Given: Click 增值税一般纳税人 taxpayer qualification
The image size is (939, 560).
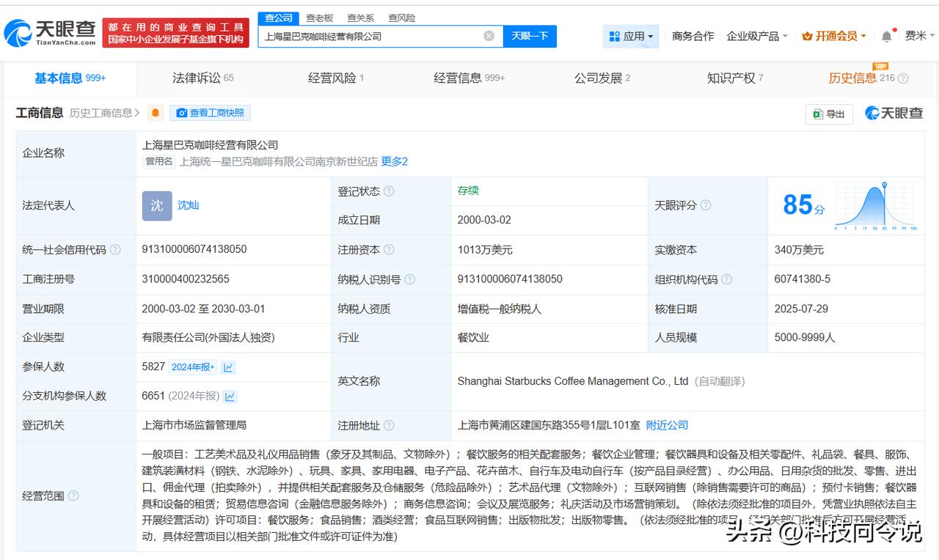Looking at the screenshot, I should 500,309.
